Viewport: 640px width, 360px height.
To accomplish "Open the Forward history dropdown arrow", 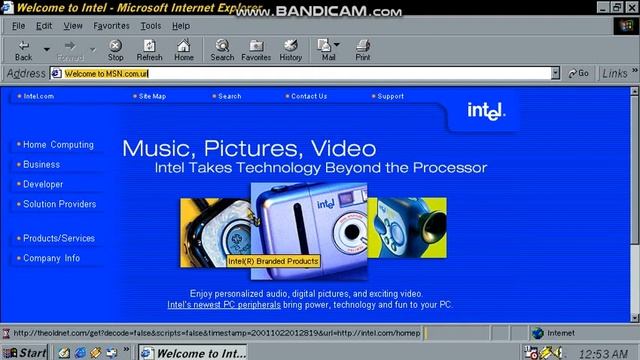I will (x=93, y=50).
